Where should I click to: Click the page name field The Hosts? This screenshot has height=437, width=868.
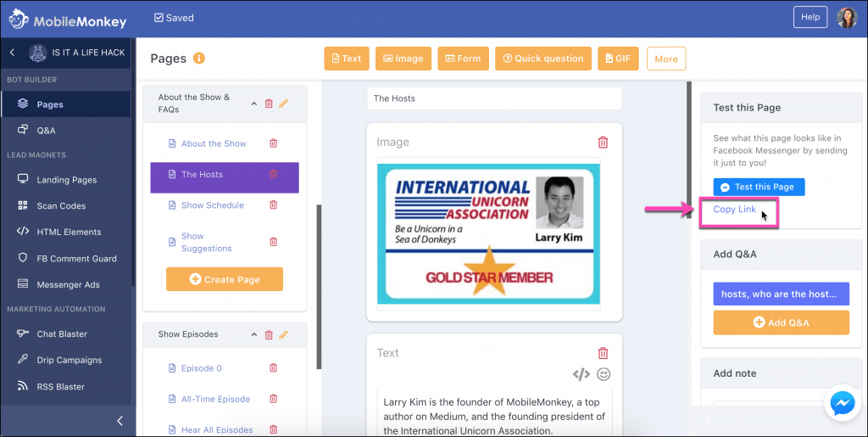494,98
